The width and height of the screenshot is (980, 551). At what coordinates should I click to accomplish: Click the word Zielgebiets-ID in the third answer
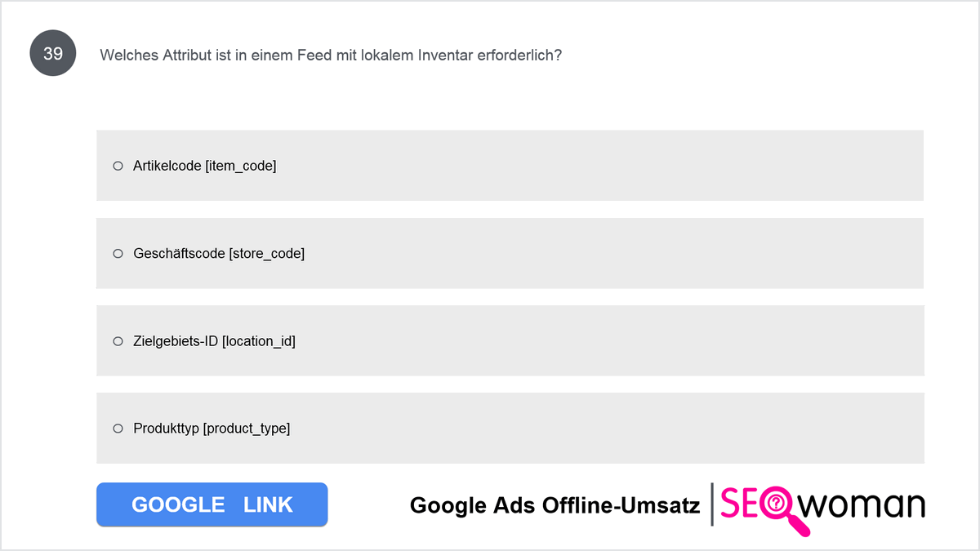click(x=176, y=341)
